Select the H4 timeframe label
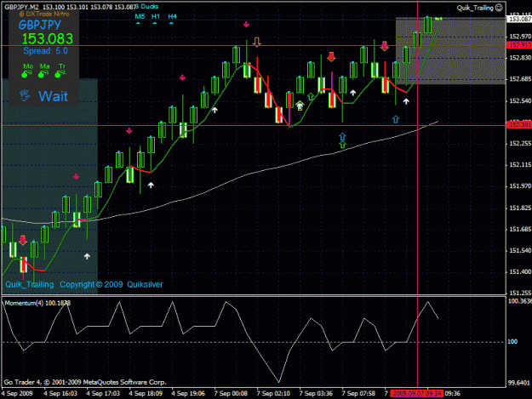Image resolution: width=532 pixels, height=399 pixels. [x=172, y=16]
